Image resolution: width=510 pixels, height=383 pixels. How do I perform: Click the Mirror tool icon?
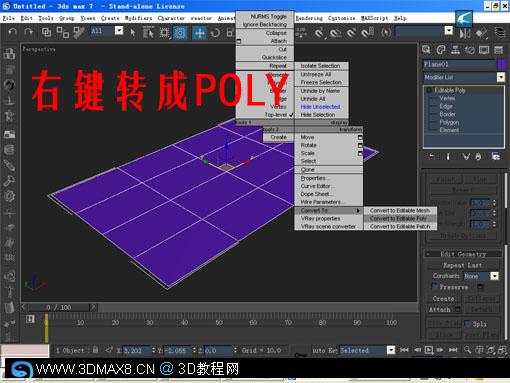coord(465,33)
